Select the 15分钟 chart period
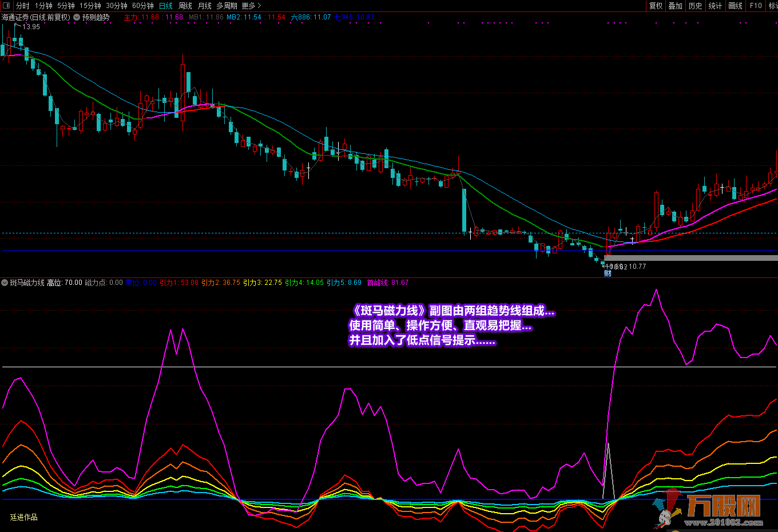The height and width of the screenshot is (532, 778). [90, 6]
